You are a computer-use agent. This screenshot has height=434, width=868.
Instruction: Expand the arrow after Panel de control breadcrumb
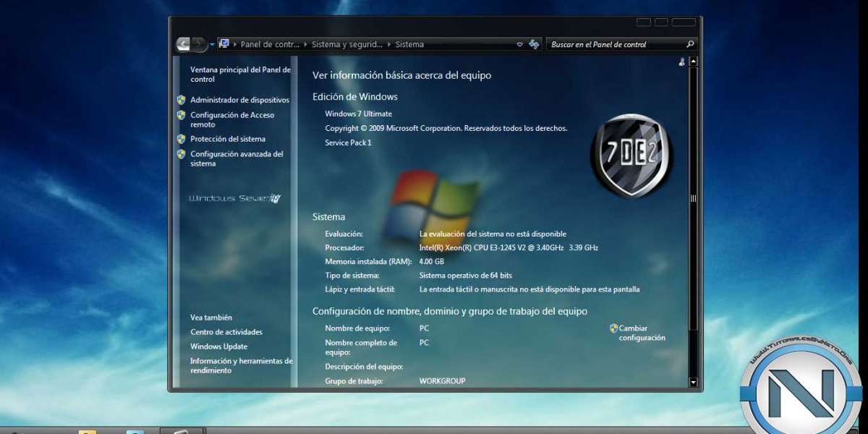coord(305,44)
